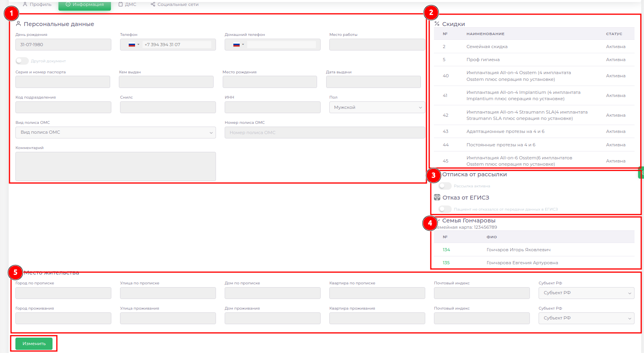Select the Проф гигиена discount row
644x353 pixels.
tap(534, 60)
